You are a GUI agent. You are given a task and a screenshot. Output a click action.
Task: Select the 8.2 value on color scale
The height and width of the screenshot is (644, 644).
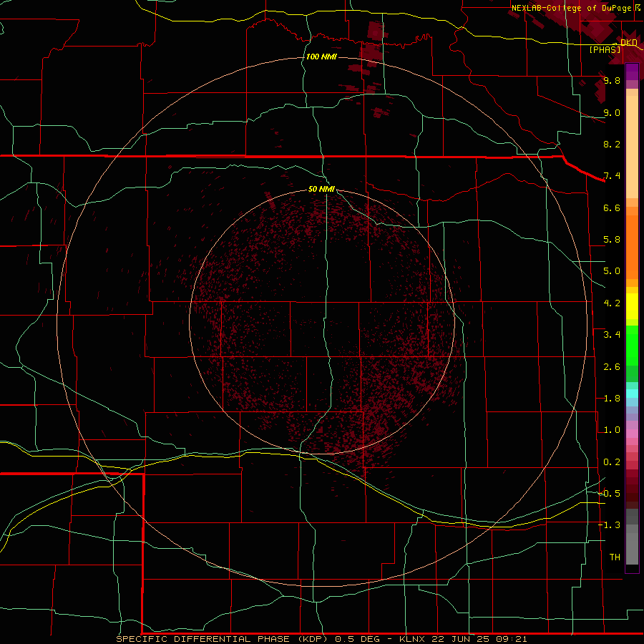pyautogui.click(x=612, y=144)
